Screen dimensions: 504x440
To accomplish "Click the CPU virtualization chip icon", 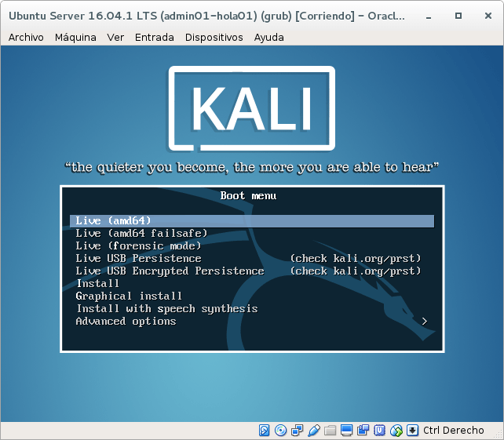I will 380,431.
